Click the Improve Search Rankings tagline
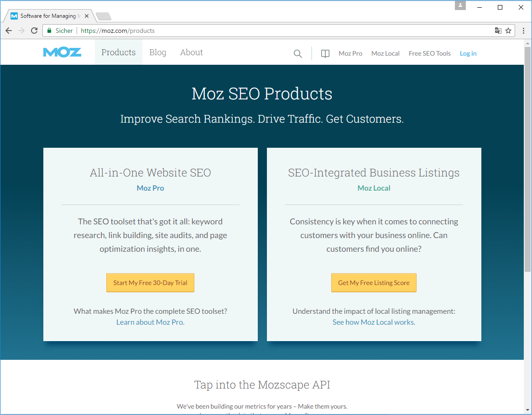This screenshot has width=532, height=415. (262, 119)
